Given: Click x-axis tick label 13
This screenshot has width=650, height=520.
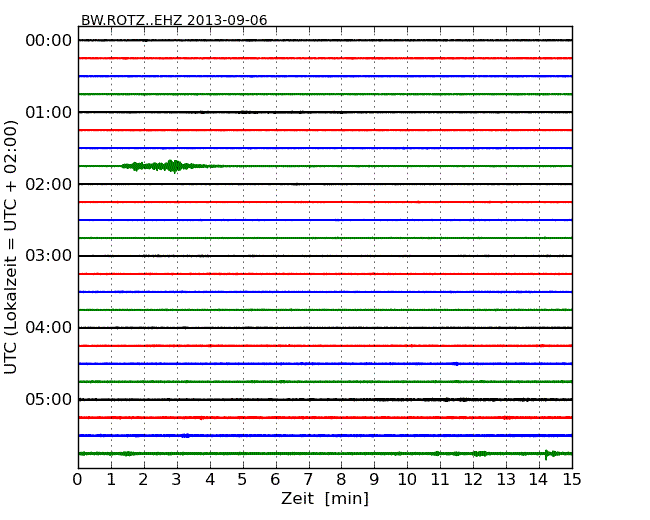Looking at the screenshot, I should (506, 480).
